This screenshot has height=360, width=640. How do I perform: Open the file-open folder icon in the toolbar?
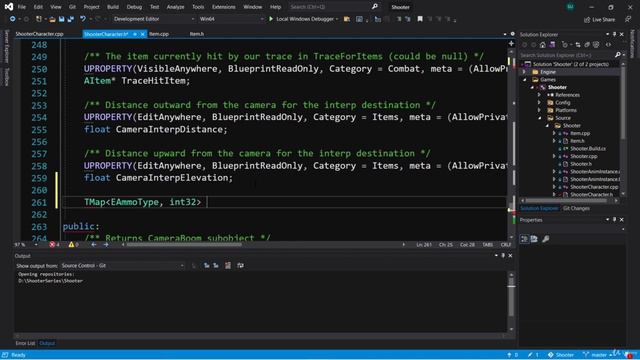tap(52, 19)
